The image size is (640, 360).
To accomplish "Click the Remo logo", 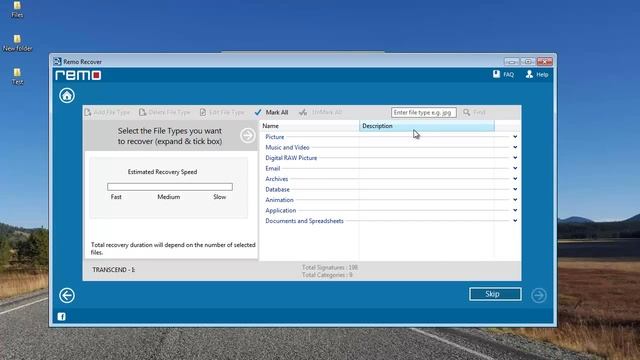I will pos(78,75).
